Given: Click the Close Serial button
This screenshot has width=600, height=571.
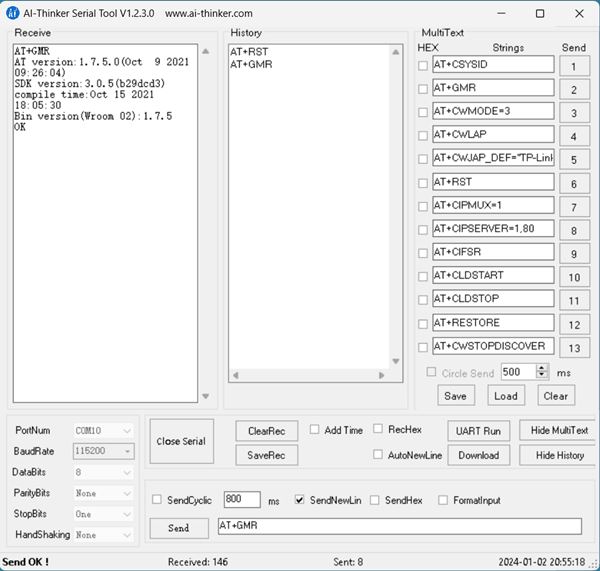Looking at the screenshot, I should point(181,442).
